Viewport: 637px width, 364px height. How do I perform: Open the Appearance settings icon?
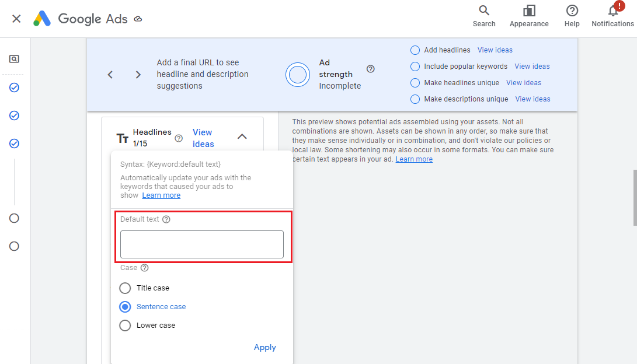coord(528,16)
